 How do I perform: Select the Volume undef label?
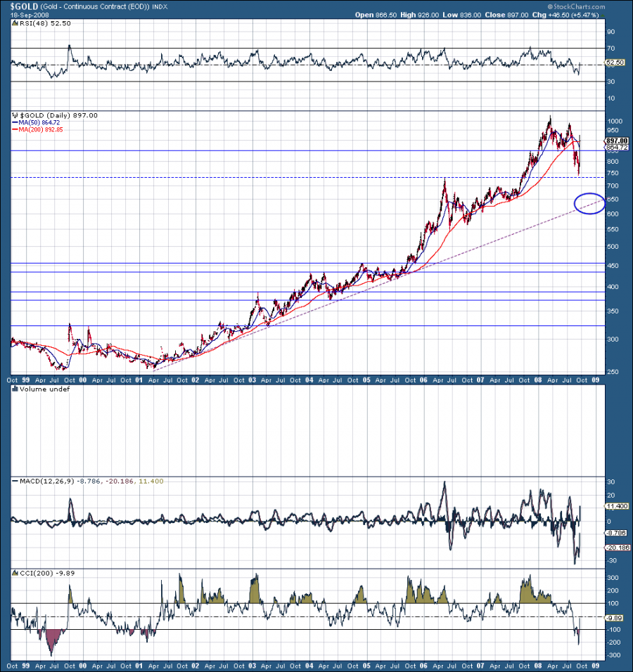click(x=44, y=389)
